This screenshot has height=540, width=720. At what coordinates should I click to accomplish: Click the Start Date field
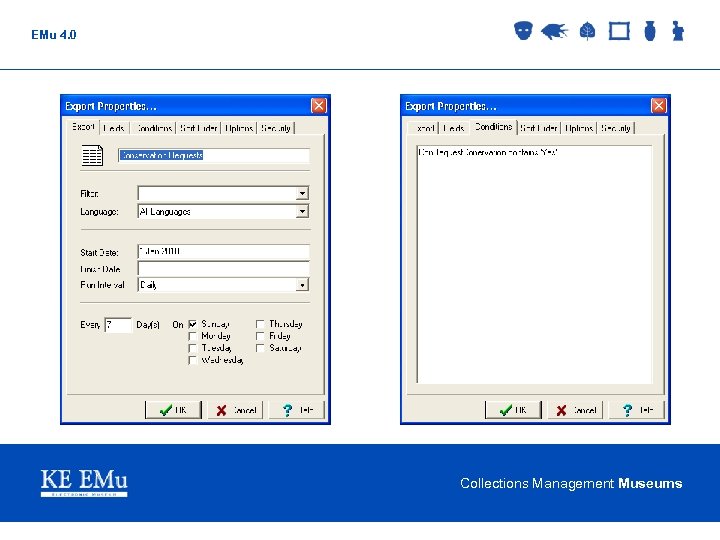click(223, 251)
